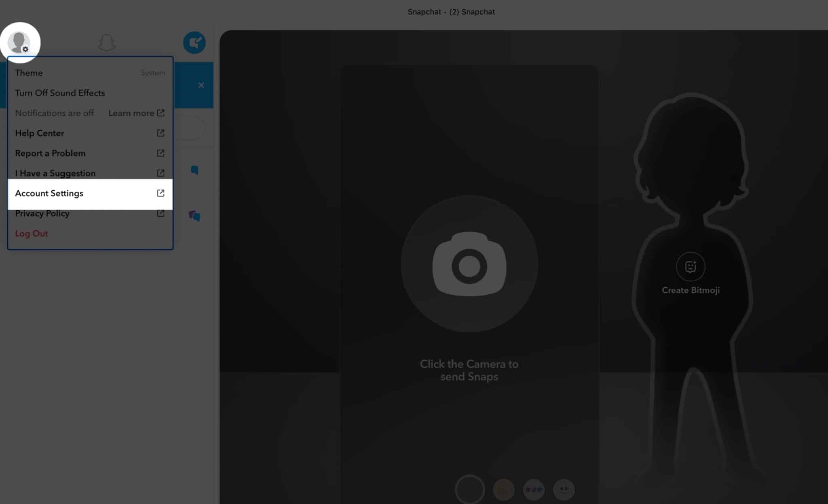Click the Snapchat ghost logo icon
Viewport: 828px width, 504px height.
tap(107, 42)
